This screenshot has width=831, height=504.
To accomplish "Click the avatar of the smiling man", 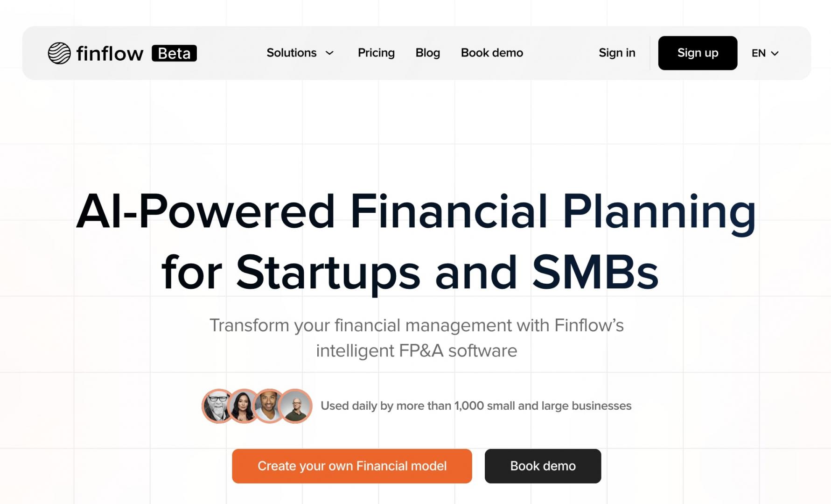I will (x=269, y=406).
